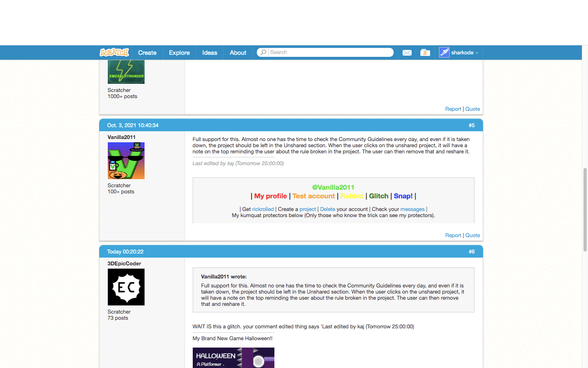588x368 pixels.
Task: Open Vanilla2011's My profile link
Action: click(x=270, y=196)
